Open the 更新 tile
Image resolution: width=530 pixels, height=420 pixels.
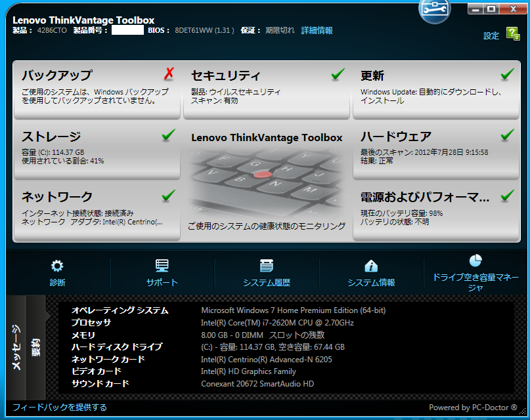[436, 90]
